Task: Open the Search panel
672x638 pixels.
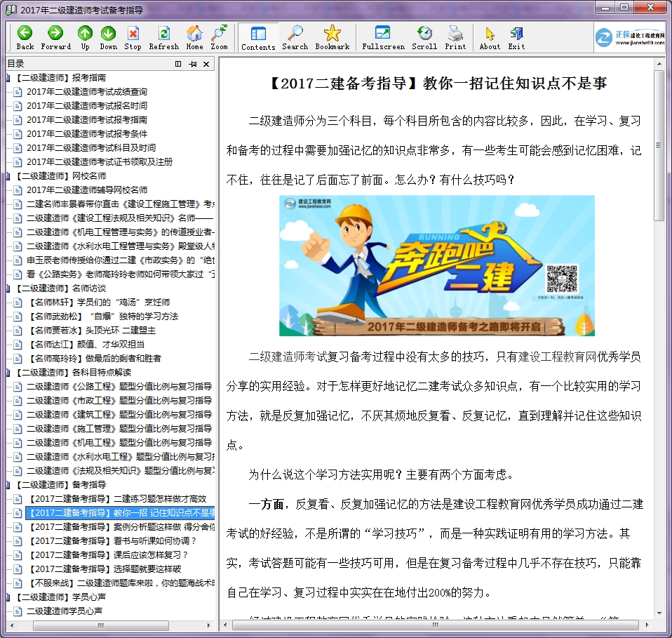Action: pyautogui.click(x=295, y=33)
